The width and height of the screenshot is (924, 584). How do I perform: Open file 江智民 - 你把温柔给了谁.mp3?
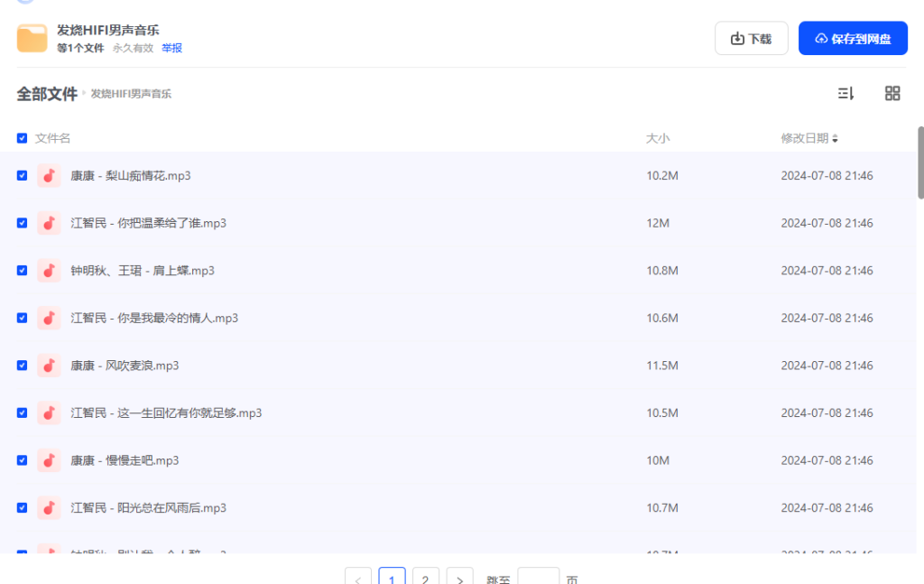149,223
